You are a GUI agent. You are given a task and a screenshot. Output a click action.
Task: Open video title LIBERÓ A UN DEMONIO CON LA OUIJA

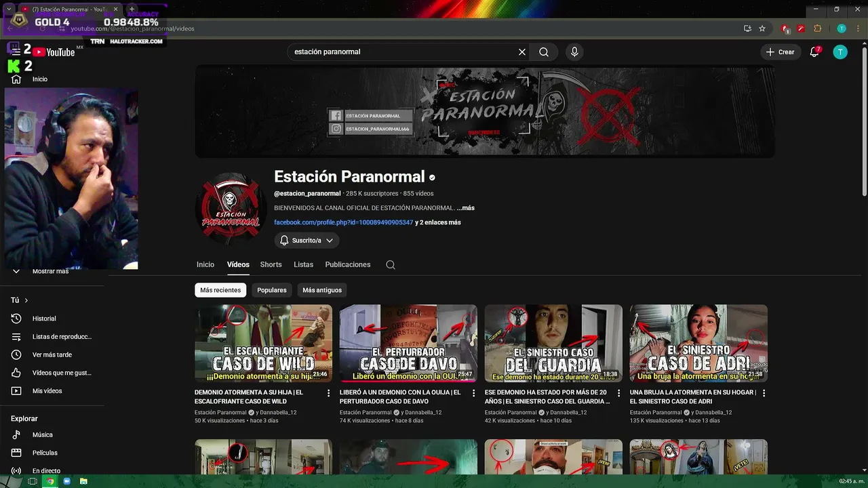[x=400, y=396]
